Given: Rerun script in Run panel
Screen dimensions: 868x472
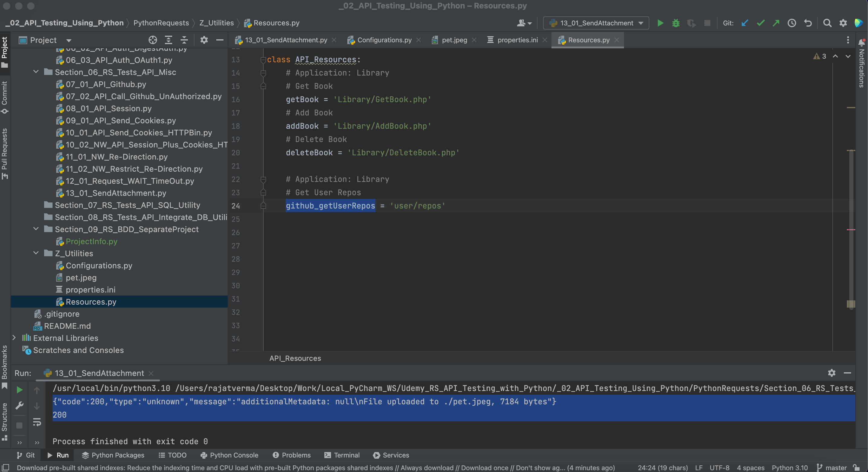Looking at the screenshot, I should (x=20, y=390).
